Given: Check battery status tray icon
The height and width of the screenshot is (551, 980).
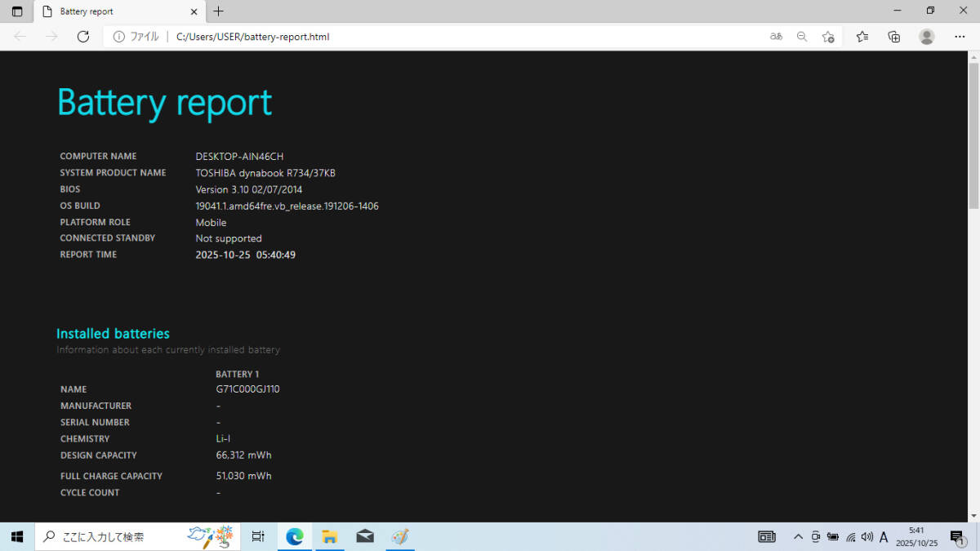Looking at the screenshot, I should pyautogui.click(x=833, y=536).
